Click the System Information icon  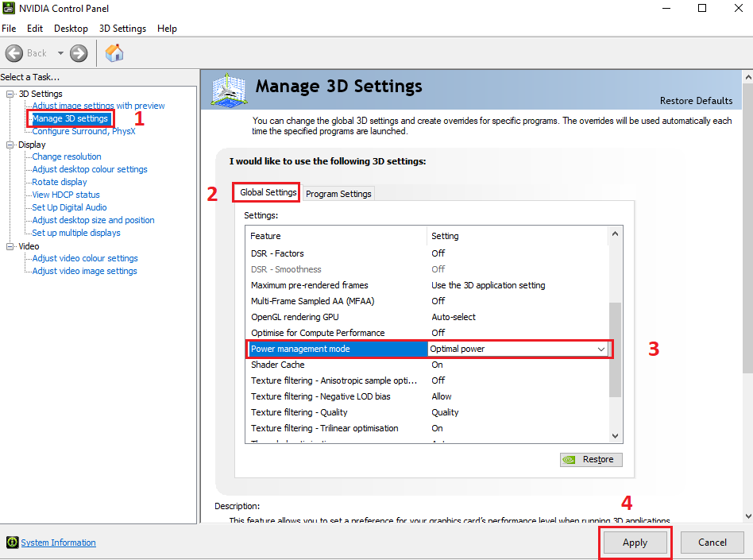coord(12,543)
